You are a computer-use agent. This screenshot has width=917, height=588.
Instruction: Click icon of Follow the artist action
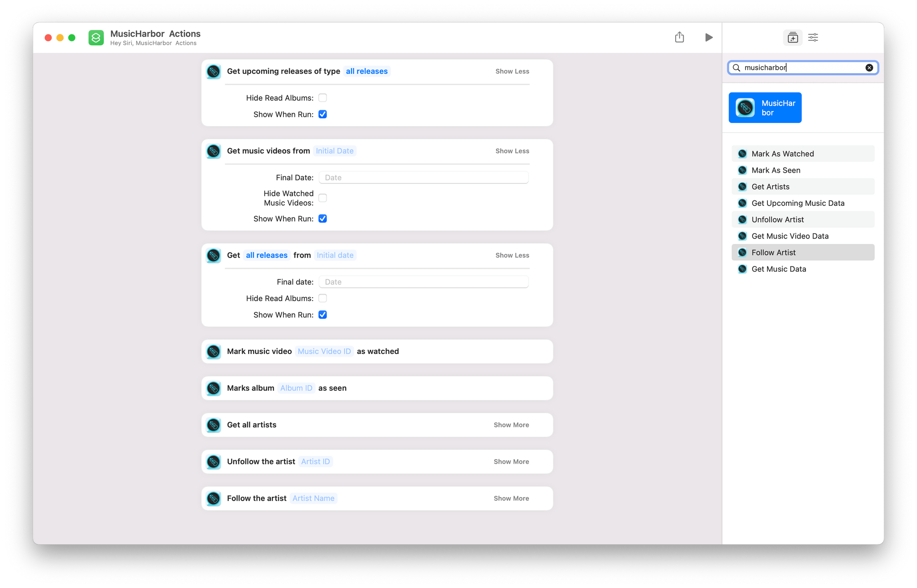coord(214,498)
